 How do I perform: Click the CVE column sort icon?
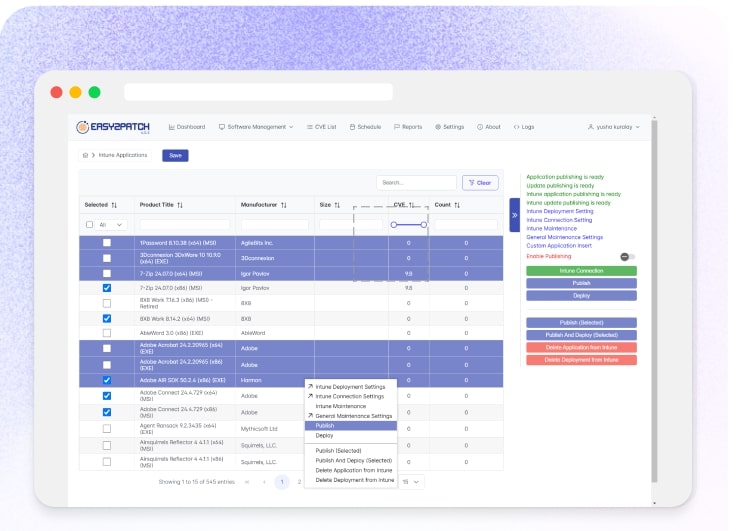point(412,205)
